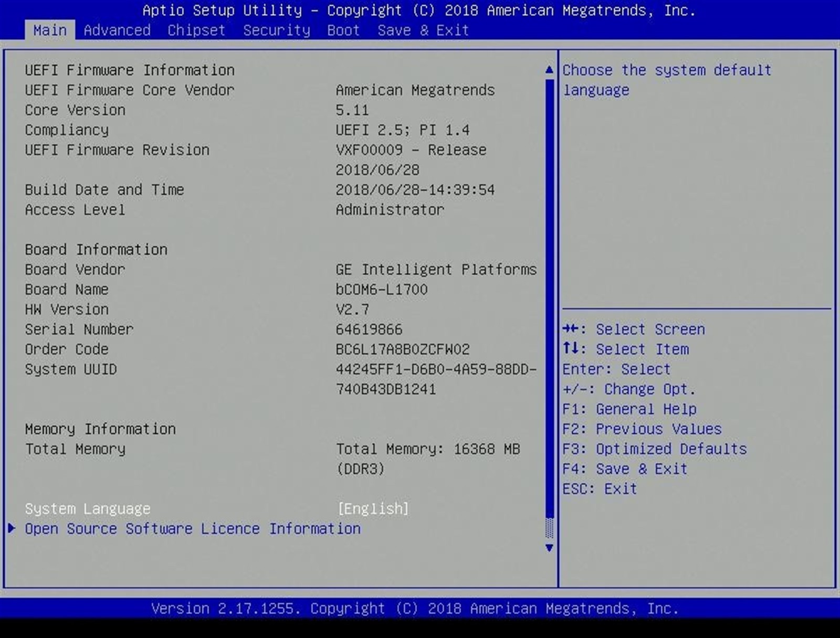The width and height of the screenshot is (840, 638).
Task: Click the UEFI Firmware Revision label
Action: [117, 150]
